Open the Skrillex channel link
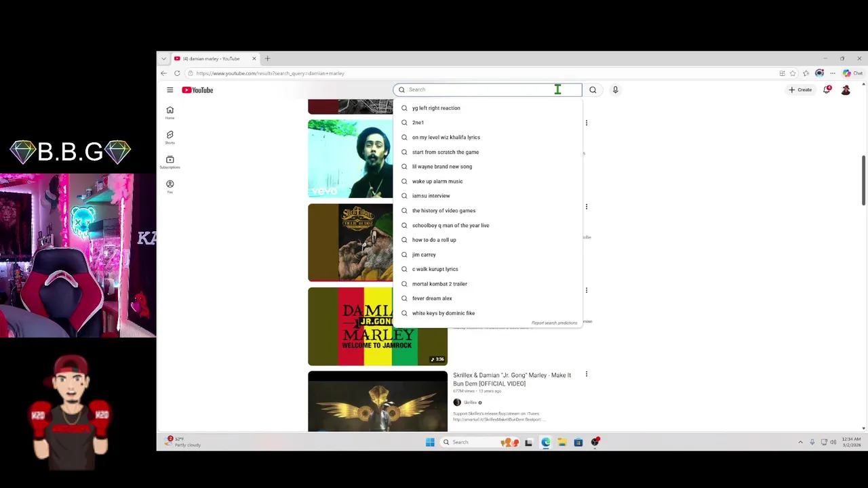The height and width of the screenshot is (488, 868). [x=470, y=403]
